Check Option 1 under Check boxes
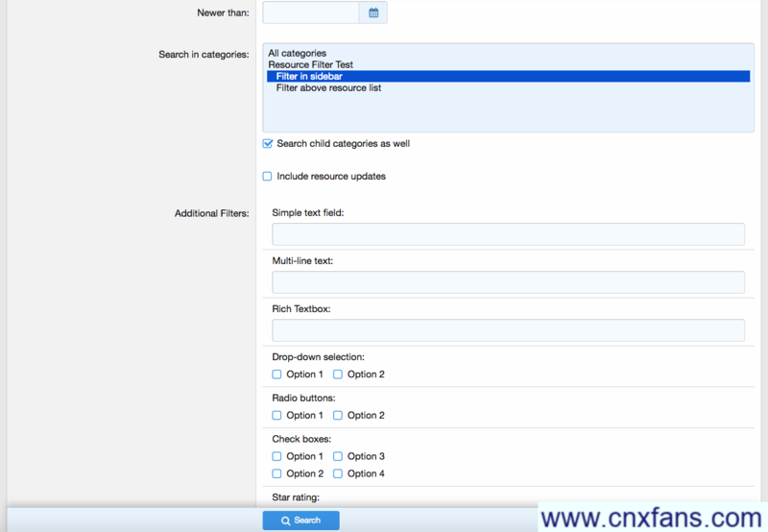The image size is (768, 532). tap(276, 456)
